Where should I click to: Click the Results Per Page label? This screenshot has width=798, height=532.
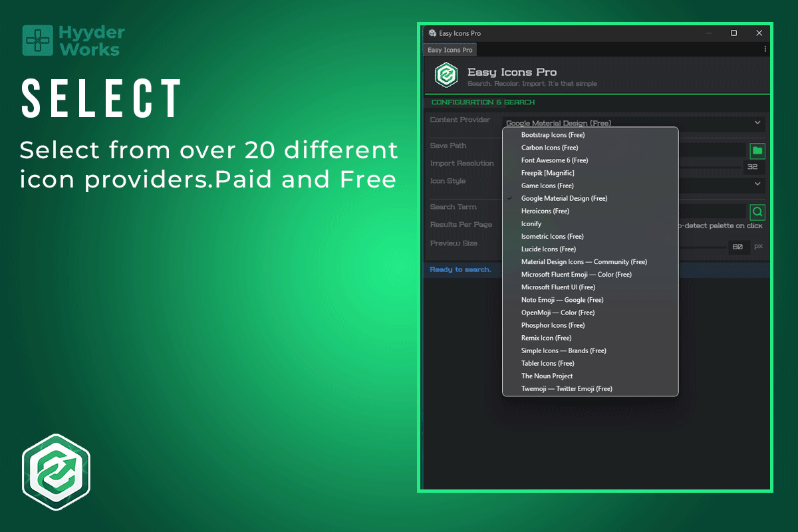tap(461, 225)
